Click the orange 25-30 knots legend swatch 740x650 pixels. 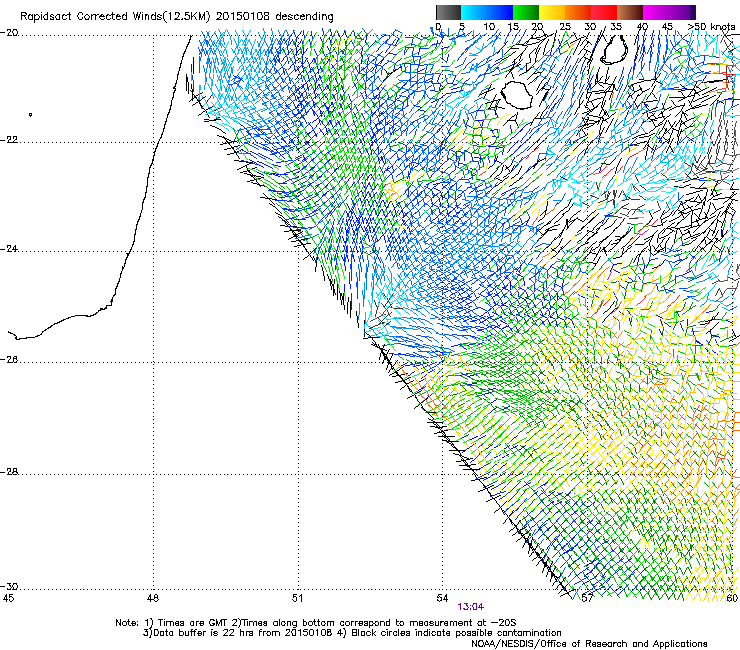[x=578, y=12]
